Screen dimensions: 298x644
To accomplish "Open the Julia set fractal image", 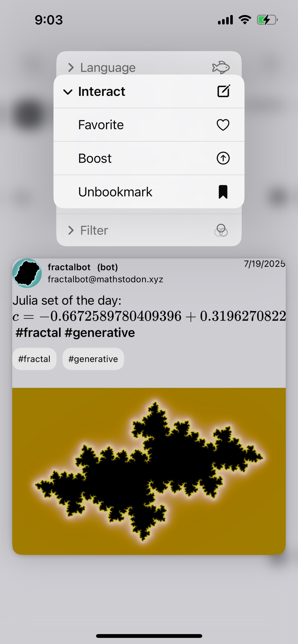I will point(149,471).
